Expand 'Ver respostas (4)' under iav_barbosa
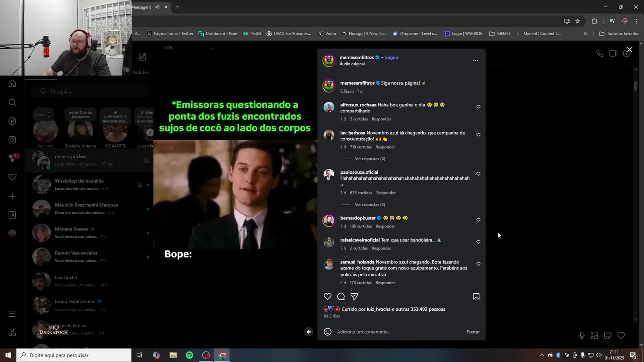 [370, 159]
